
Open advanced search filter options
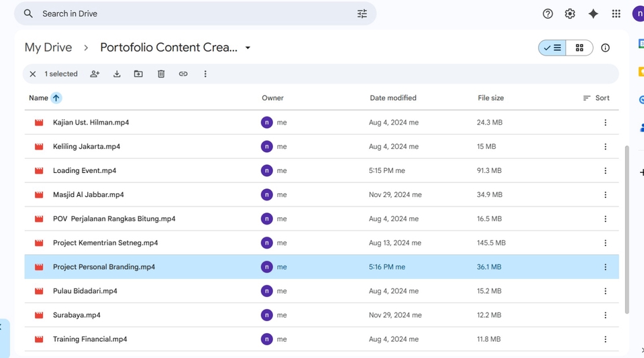tap(362, 13)
